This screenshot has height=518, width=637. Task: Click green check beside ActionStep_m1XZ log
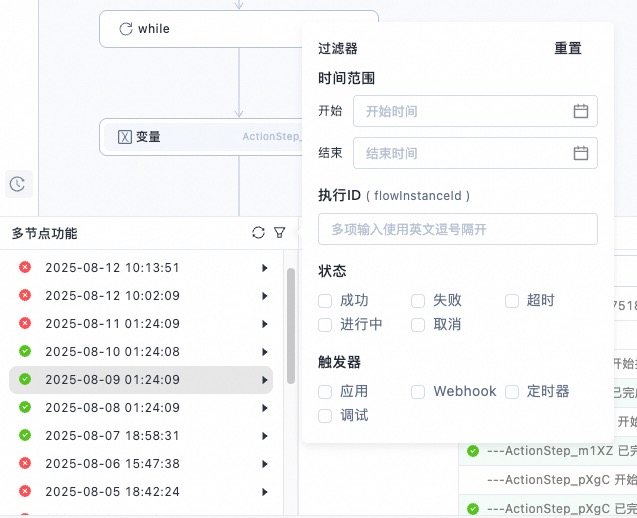473,451
